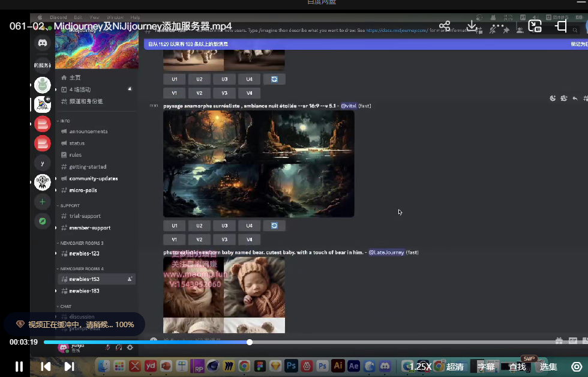The width and height of the screenshot is (588, 377).
Task: Click the new messages banner
Action: point(365,44)
